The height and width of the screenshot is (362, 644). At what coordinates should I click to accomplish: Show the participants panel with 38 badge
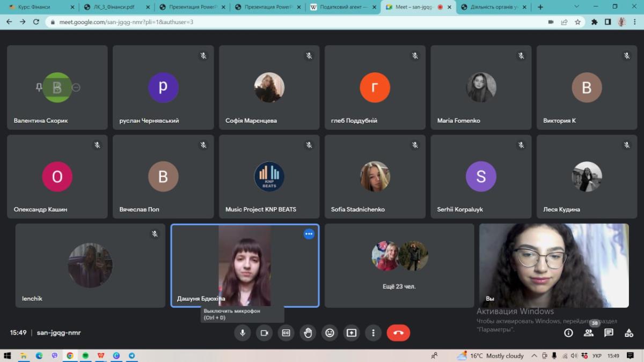(x=589, y=333)
